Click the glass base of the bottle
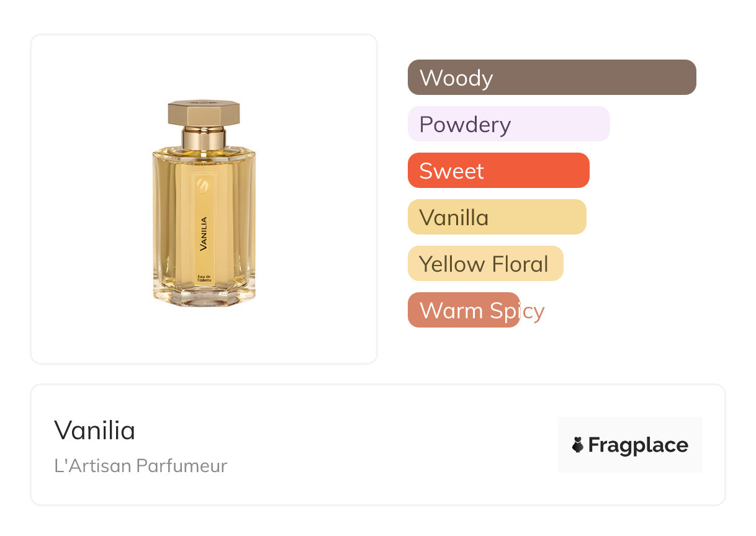The image size is (756, 536). (x=204, y=298)
